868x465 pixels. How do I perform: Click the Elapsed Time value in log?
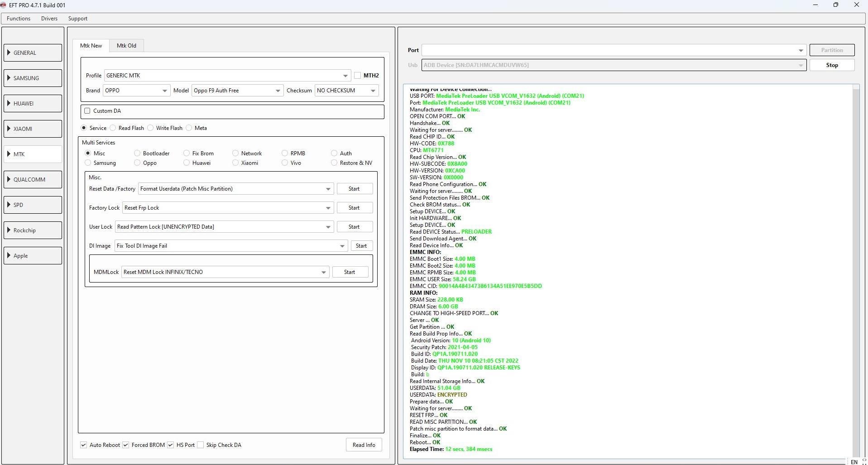pyautogui.click(x=469, y=449)
